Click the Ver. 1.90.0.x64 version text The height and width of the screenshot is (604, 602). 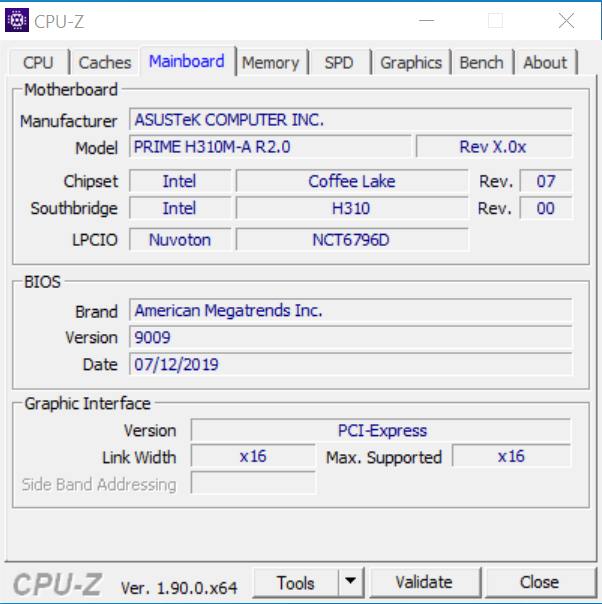[x=179, y=588]
